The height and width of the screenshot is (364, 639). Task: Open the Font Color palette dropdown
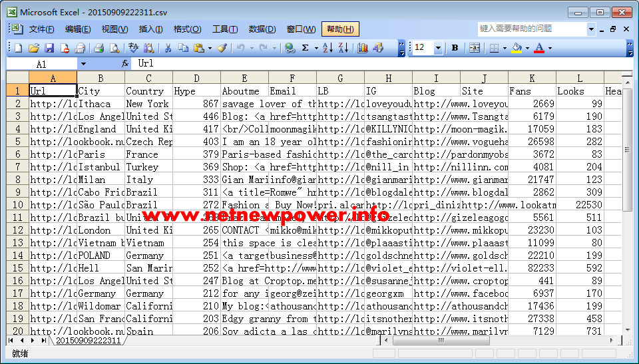pos(550,48)
